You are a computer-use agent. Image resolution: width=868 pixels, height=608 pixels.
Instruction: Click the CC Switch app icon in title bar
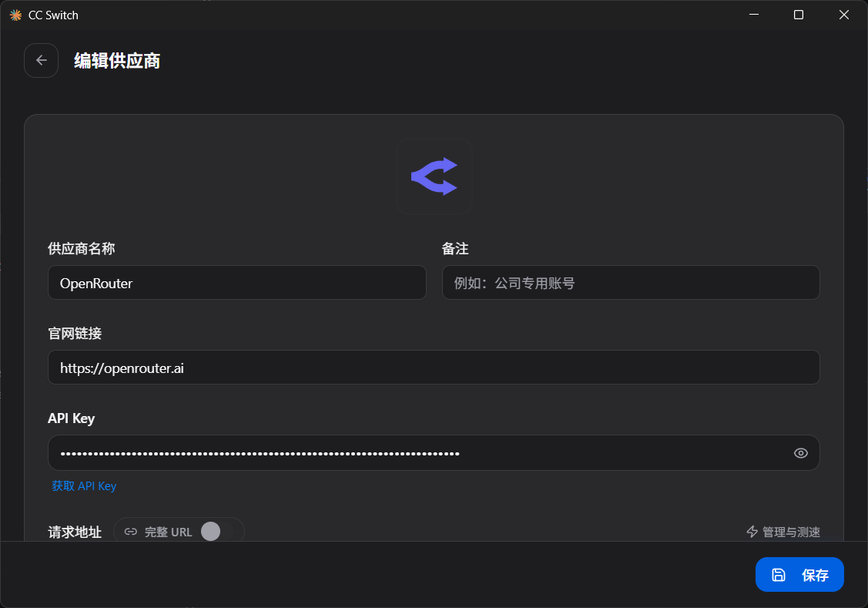(x=15, y=15)
